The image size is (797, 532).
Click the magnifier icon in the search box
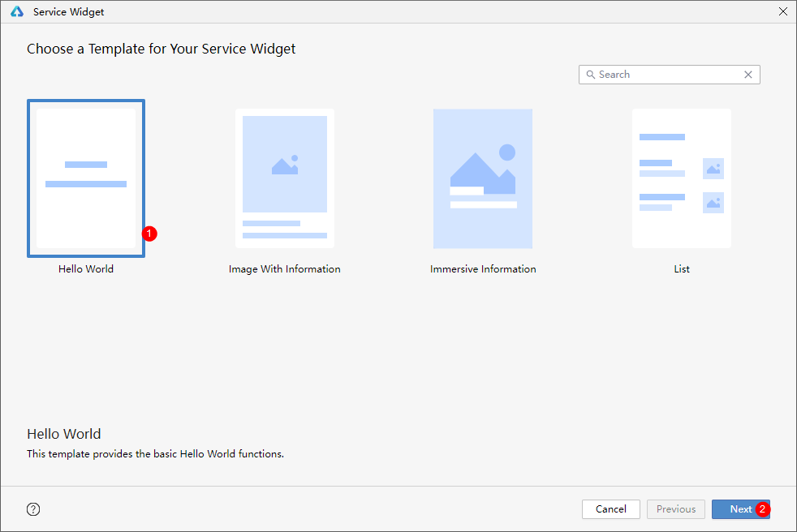click(x=590, y=75)
